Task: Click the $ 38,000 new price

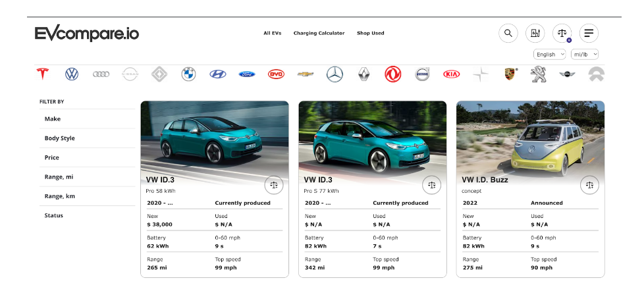Action: click(x=160, y=225)
